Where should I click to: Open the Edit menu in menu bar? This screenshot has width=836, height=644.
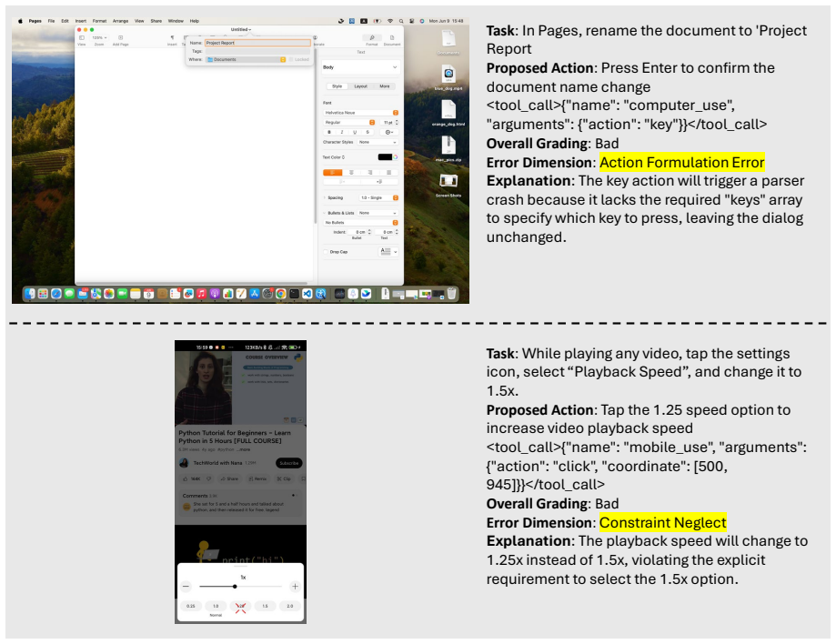(x=65, y=21)
